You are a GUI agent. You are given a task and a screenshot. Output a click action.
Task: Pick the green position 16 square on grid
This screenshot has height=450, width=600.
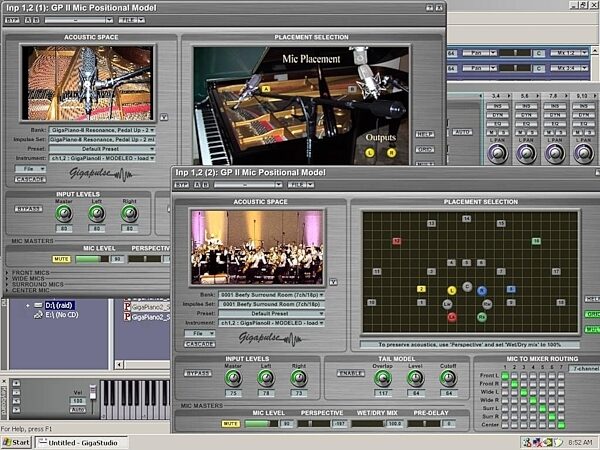[x=536, y=241]
